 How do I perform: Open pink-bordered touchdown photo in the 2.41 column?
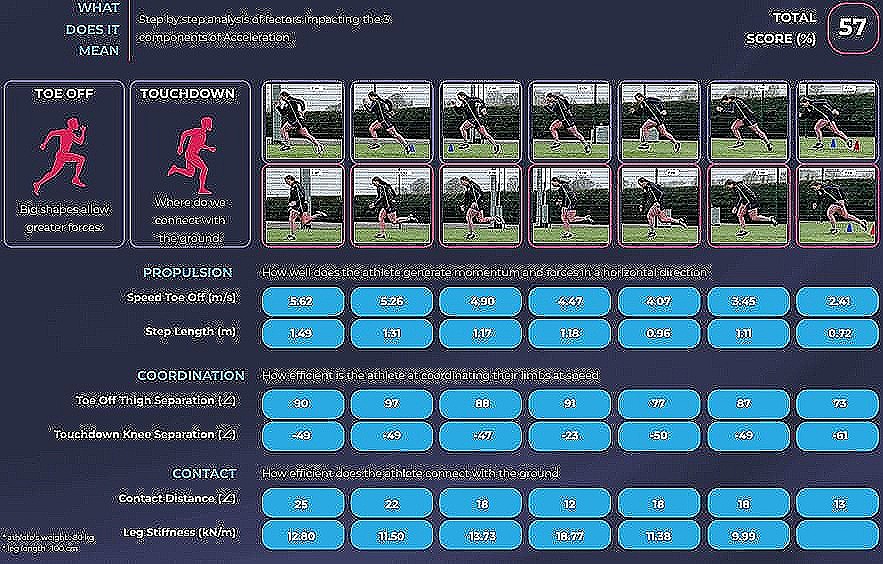point(837,205)
